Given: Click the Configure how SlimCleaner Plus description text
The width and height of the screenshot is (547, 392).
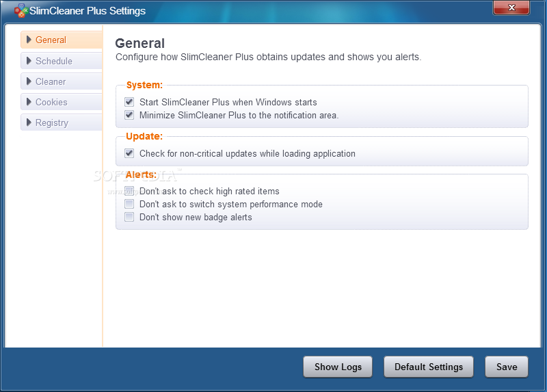Looking at the screenshot, I should coord(268,57).
